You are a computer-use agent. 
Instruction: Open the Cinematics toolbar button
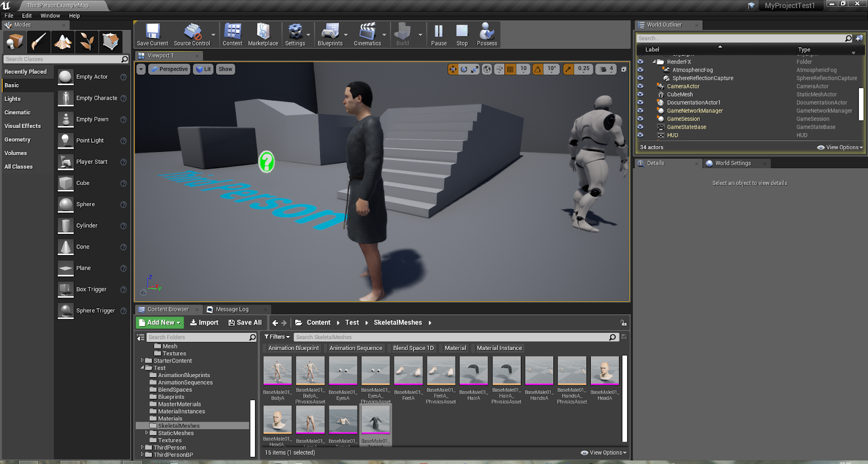coord(367,35)
